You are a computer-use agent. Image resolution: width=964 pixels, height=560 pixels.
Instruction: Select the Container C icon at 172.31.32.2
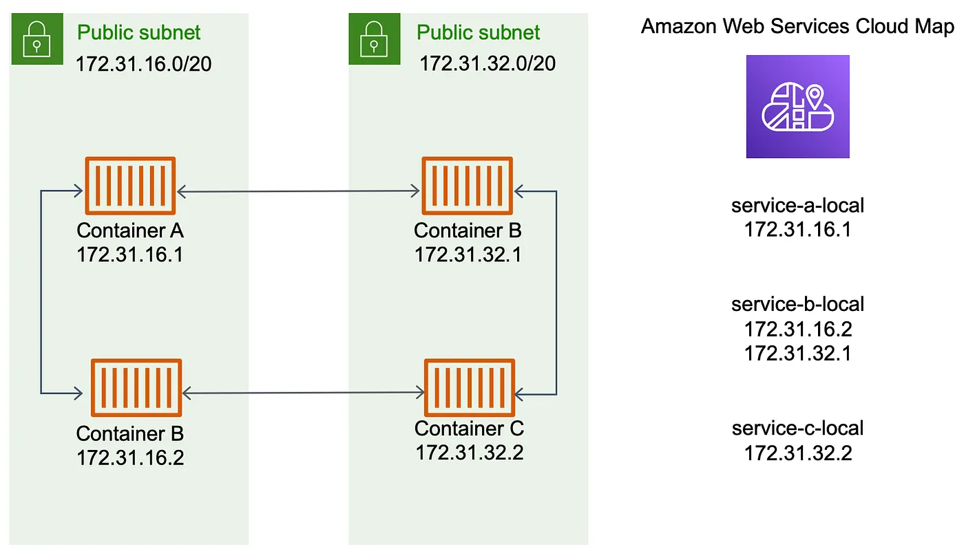(x=470, y=388)
